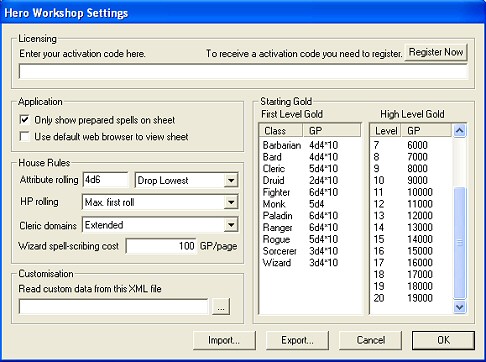
Task: Open the Drop Lowest dropdown
Action: click(x=231, y=180)
